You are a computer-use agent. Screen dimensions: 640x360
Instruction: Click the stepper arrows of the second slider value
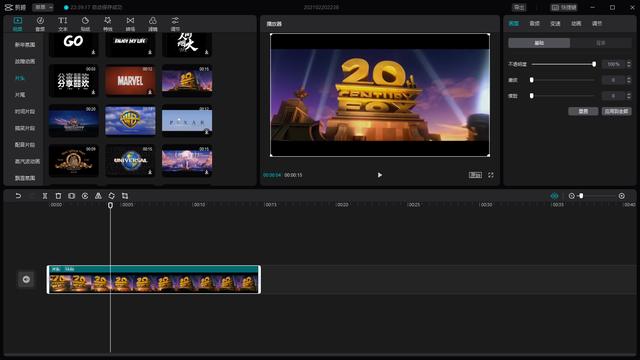pos(629,80)
